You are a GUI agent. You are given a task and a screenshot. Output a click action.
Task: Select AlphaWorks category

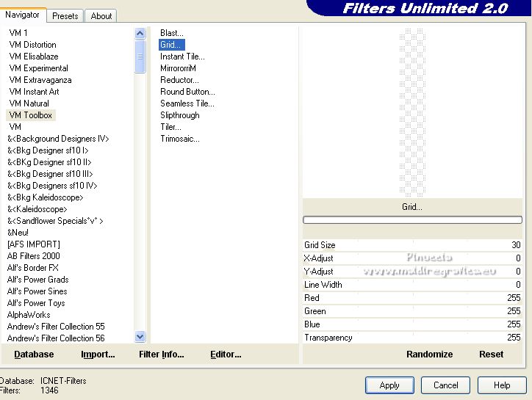click(29, 315)
